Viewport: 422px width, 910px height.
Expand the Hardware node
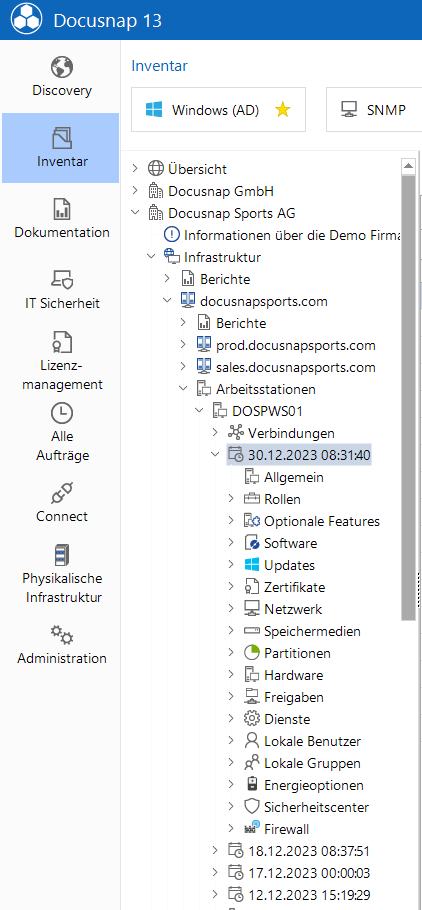[x=232, y=675]
